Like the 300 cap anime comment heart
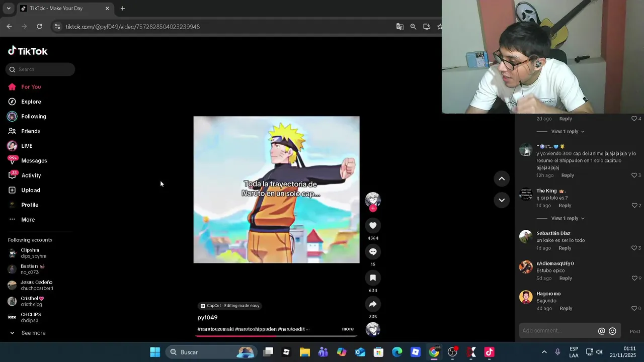This screenshot has width=644, height=362. (x=634, y=175)
